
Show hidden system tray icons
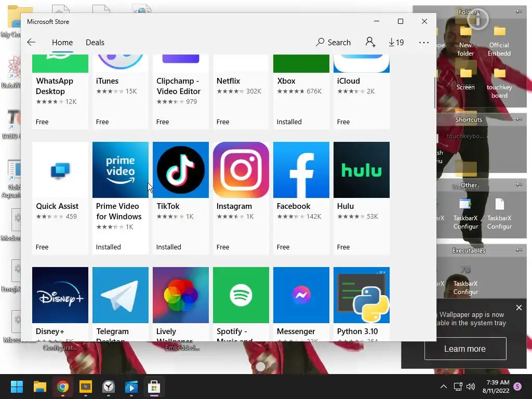(443, 387)
